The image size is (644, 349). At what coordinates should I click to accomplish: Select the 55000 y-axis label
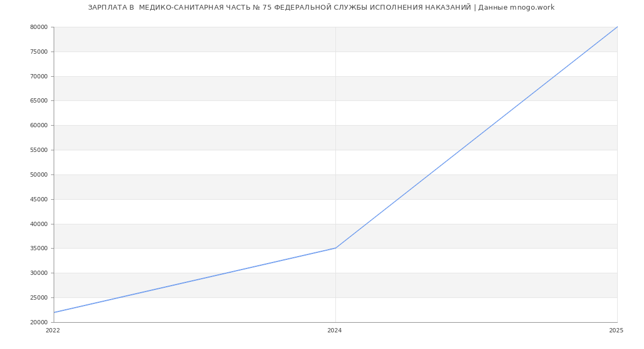pos(39,150)
